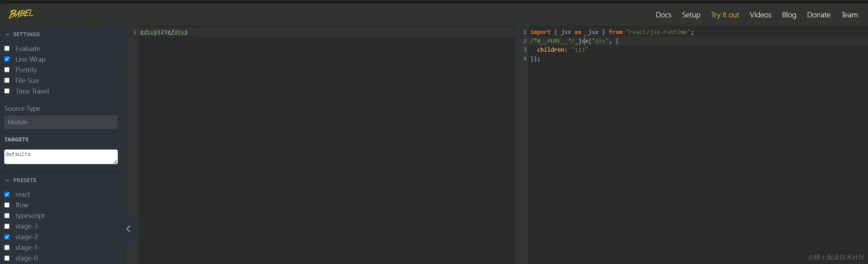Enable the Prettify option

(7, 70)
